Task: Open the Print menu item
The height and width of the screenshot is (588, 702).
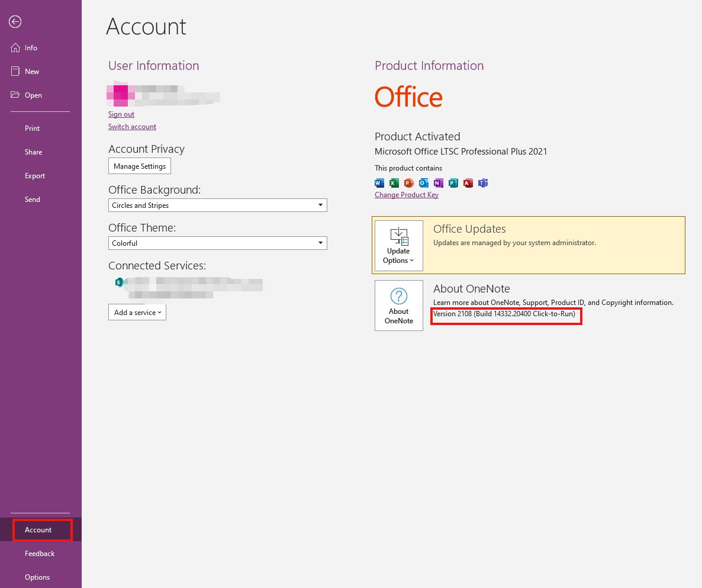Action: [32, 128]
